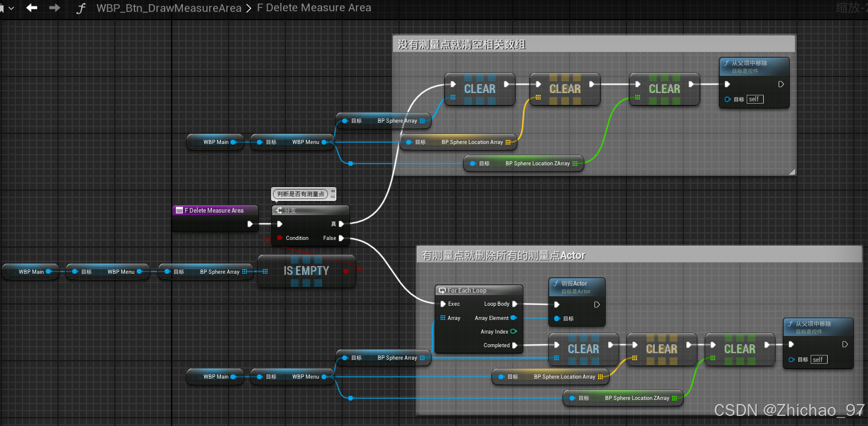Click the function icon beside the breadcrumb
Image resolution: width=868 pixels, height=426 pixels.
coord(82,8)
